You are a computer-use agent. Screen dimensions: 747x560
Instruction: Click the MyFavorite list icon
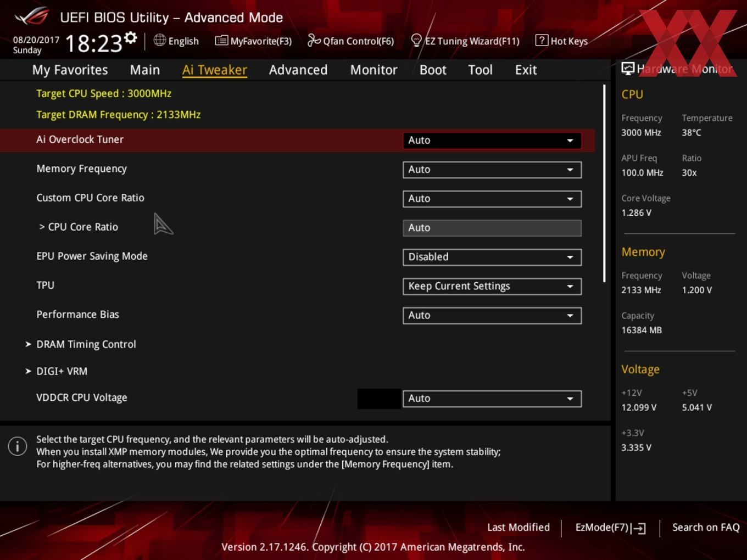tap(221, 41)
